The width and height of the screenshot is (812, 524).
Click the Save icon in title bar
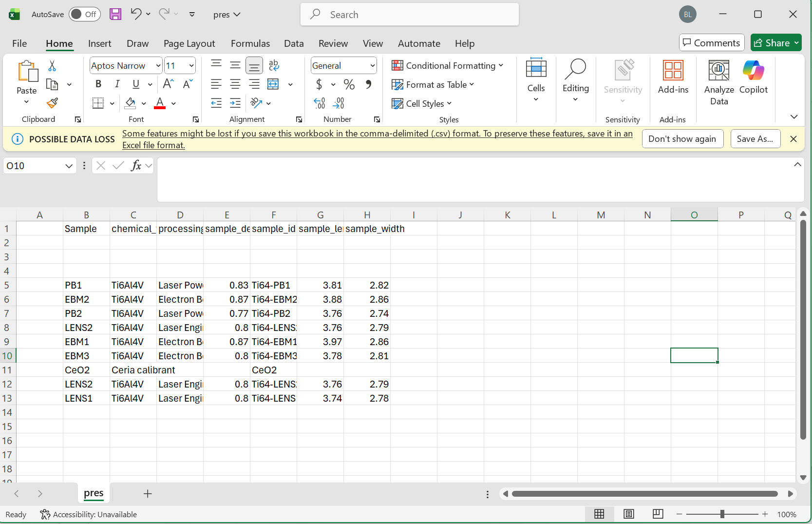click(x=115, y=14)
